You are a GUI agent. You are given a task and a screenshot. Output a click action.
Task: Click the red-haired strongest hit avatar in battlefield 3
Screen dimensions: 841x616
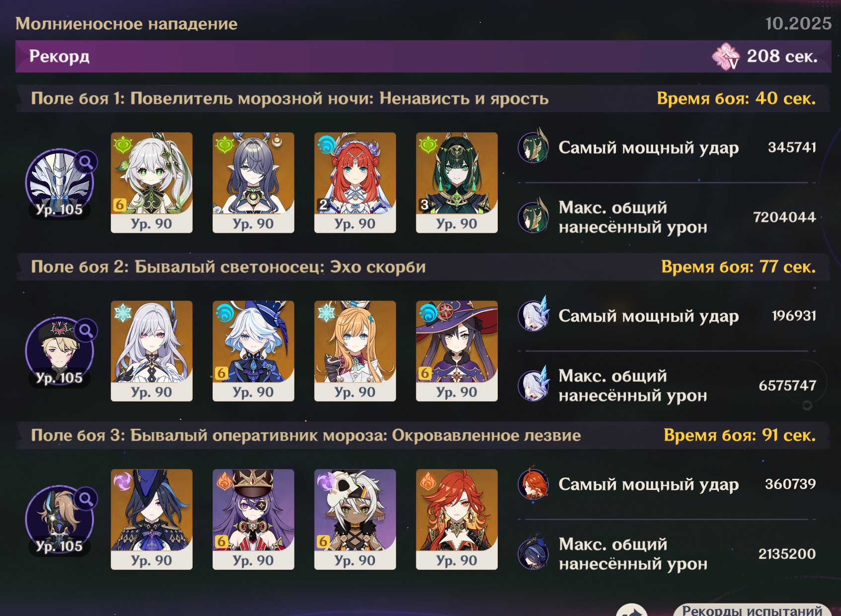click(534, 484)
